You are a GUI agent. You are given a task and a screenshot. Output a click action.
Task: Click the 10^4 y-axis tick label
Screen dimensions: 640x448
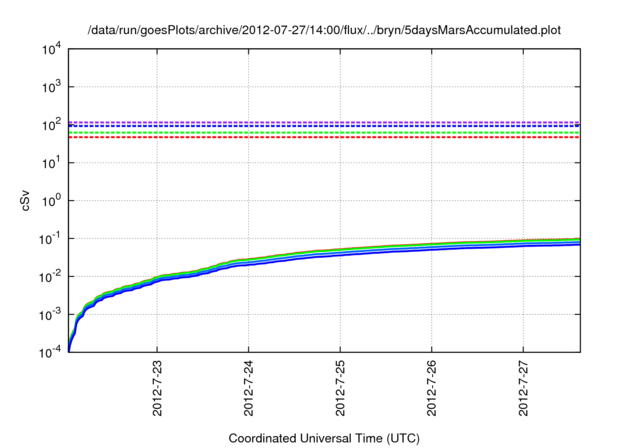coord(51,49)
